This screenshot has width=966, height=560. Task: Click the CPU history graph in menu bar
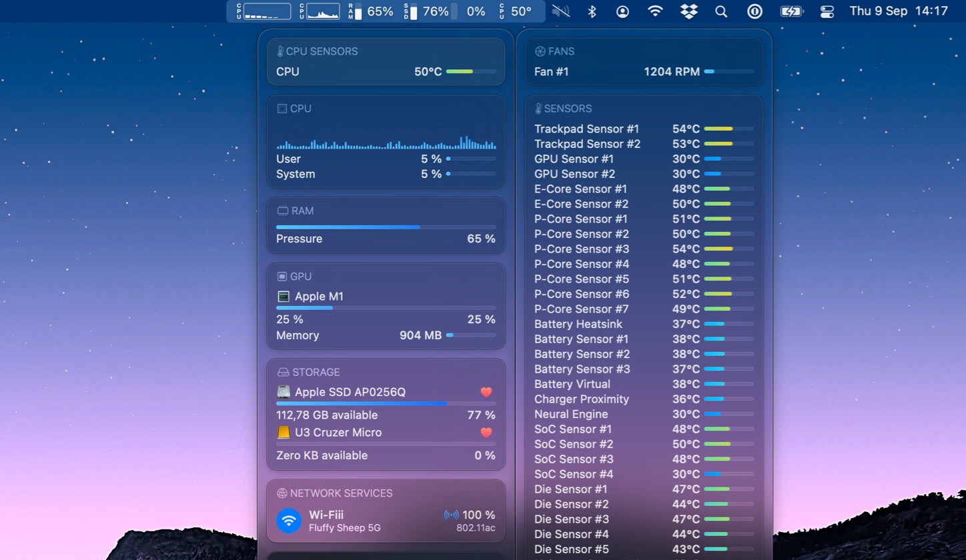coord(322,11)
